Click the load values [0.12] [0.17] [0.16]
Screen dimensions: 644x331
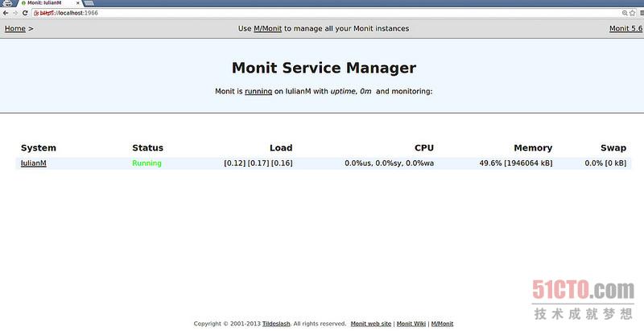tap(258, 163)
